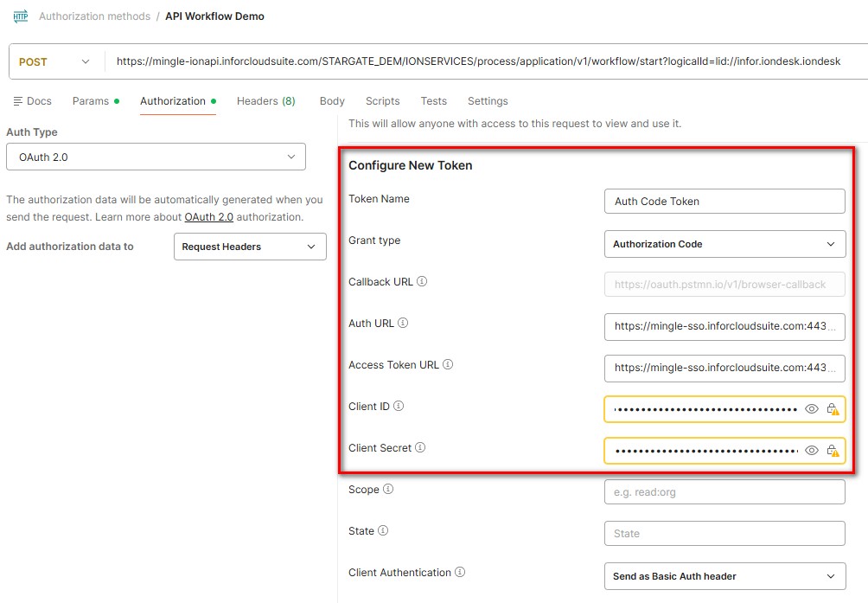Click the lock warning icon in Client Secret field

pyautogui.click(x=833, y=451)
